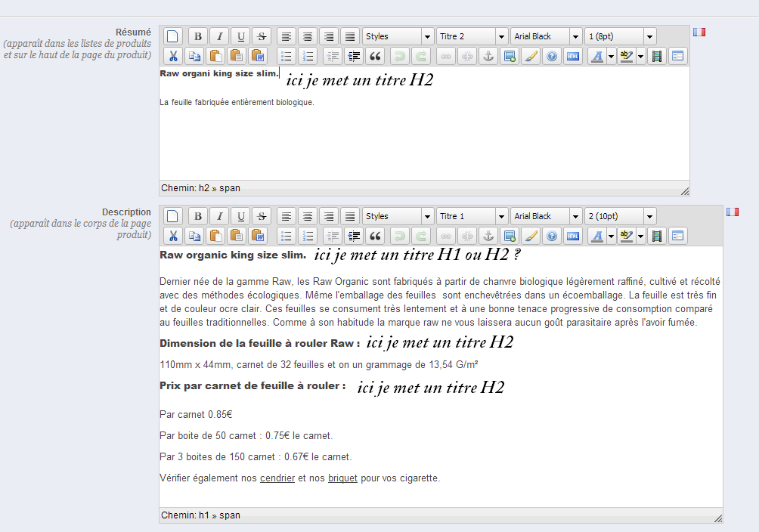Click the line 'Par carnet 0.85€'
This screenshot has height=532, width=759.
(x=196, y=414)
